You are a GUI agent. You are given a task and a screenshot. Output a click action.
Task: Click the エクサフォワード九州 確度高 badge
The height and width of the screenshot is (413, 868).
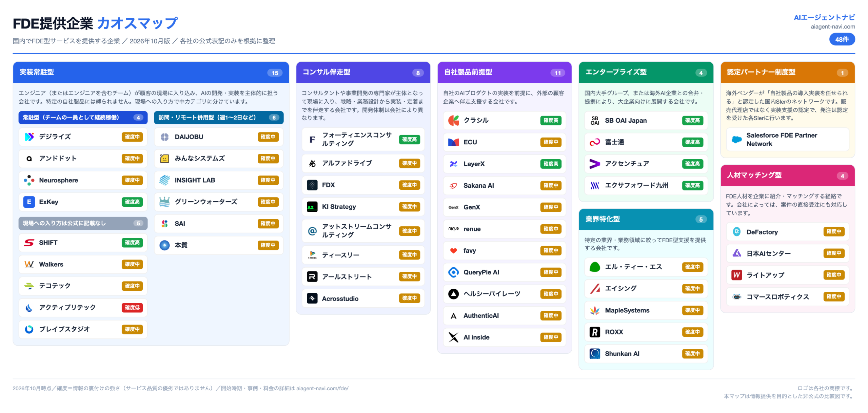pos(692,186)
